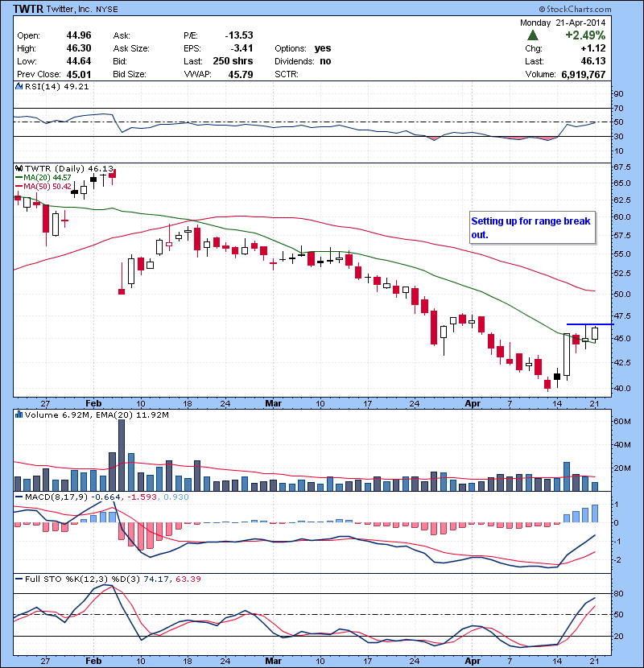Image resolution: width=644 pixels, height=668 pixels.
Task: Click the 'MA(50) 50.42' legend text
Action: point(47,186)
